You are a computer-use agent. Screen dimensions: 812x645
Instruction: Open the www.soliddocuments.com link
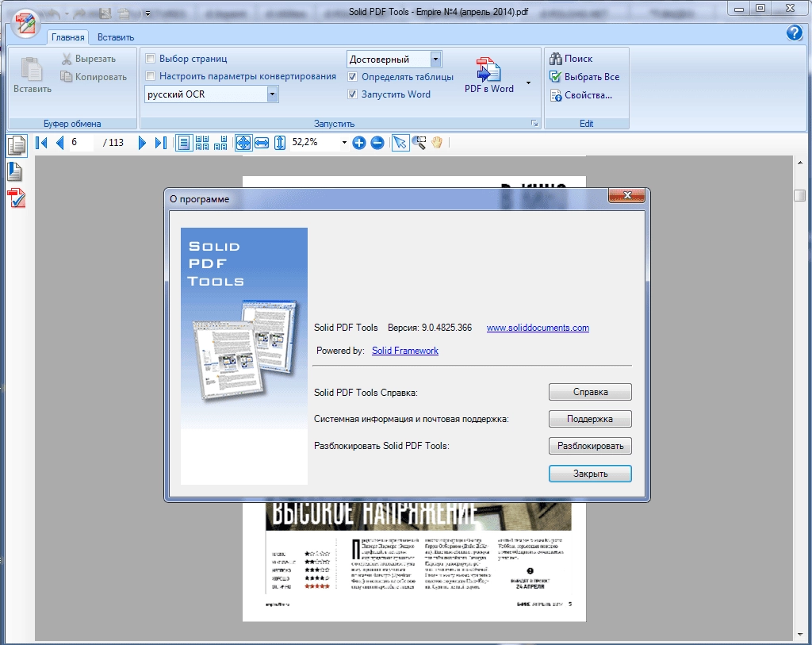(538, 328)
